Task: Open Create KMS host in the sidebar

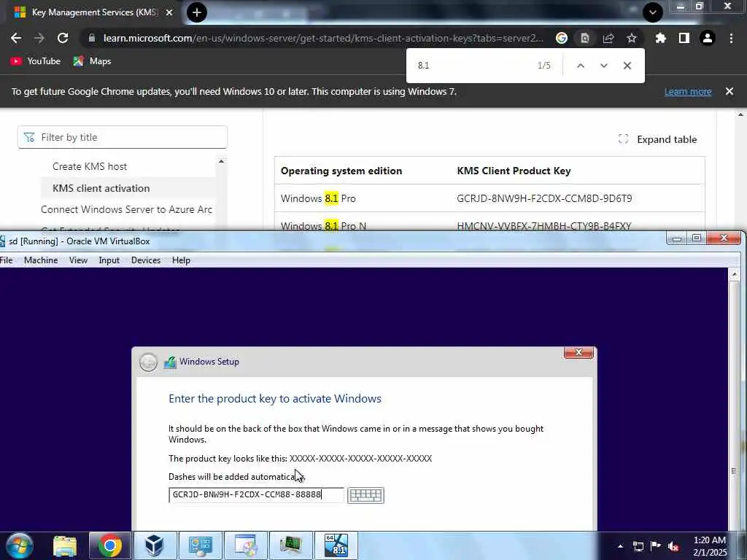Action: pos(90,166)
